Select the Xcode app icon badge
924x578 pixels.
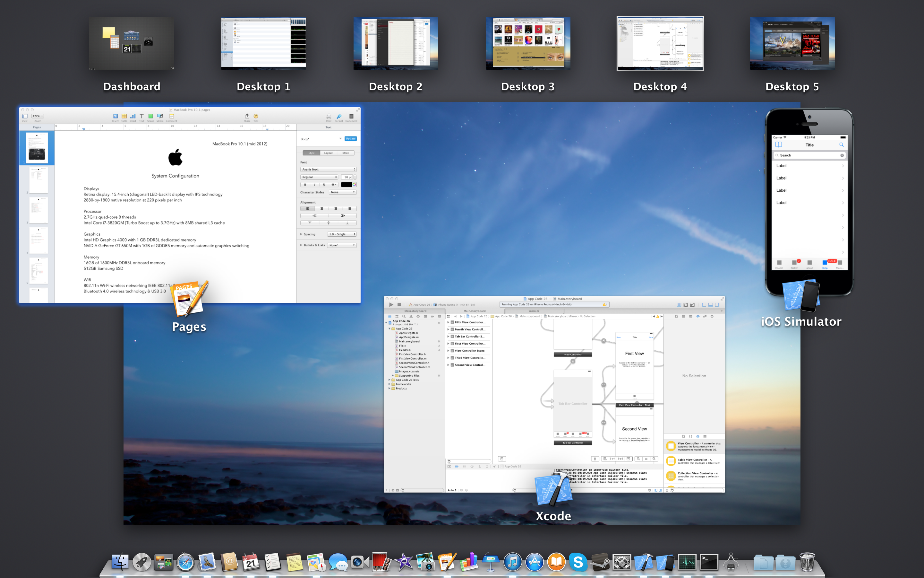(x=554, y=489)
